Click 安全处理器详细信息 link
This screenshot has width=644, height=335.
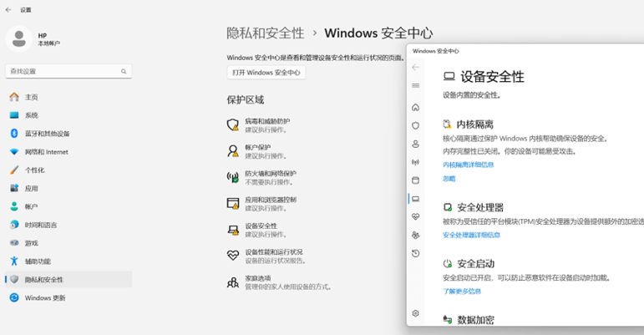471,235
